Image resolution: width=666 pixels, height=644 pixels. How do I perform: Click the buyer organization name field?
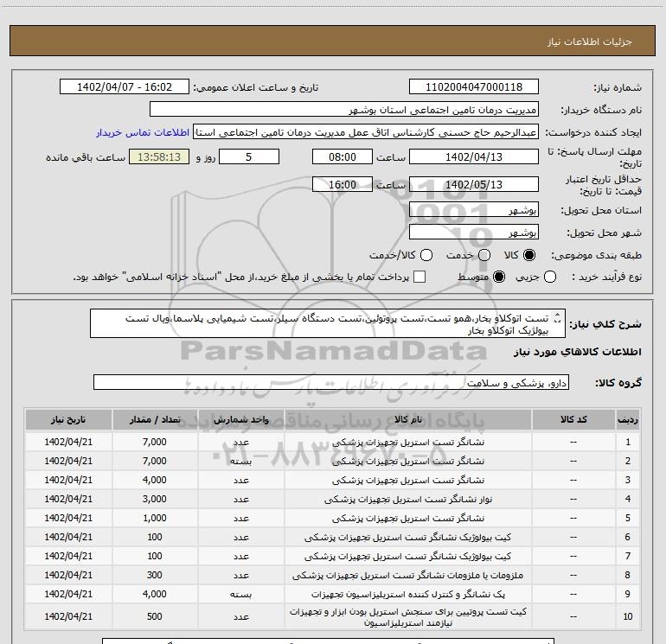click(x=344, y=110)
